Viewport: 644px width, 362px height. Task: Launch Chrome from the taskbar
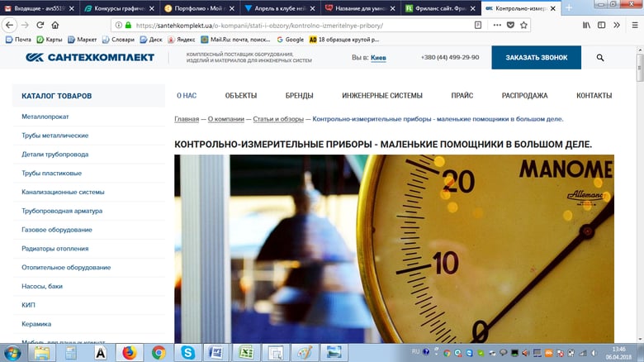(x=159, y=353)
